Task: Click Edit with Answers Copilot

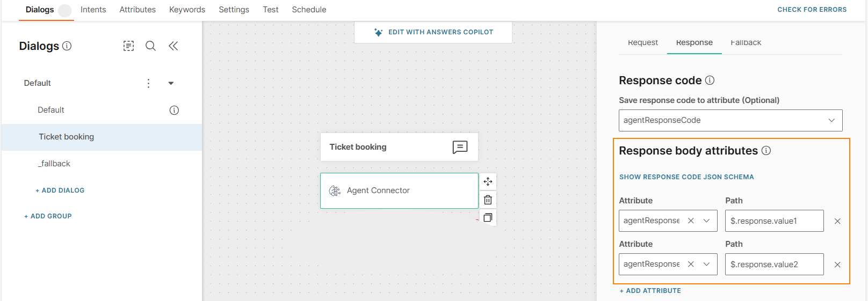Action: point(433,32)
